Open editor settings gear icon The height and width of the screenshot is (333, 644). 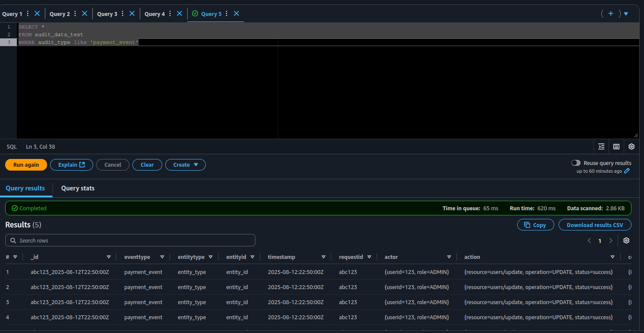tap(631, 146)
